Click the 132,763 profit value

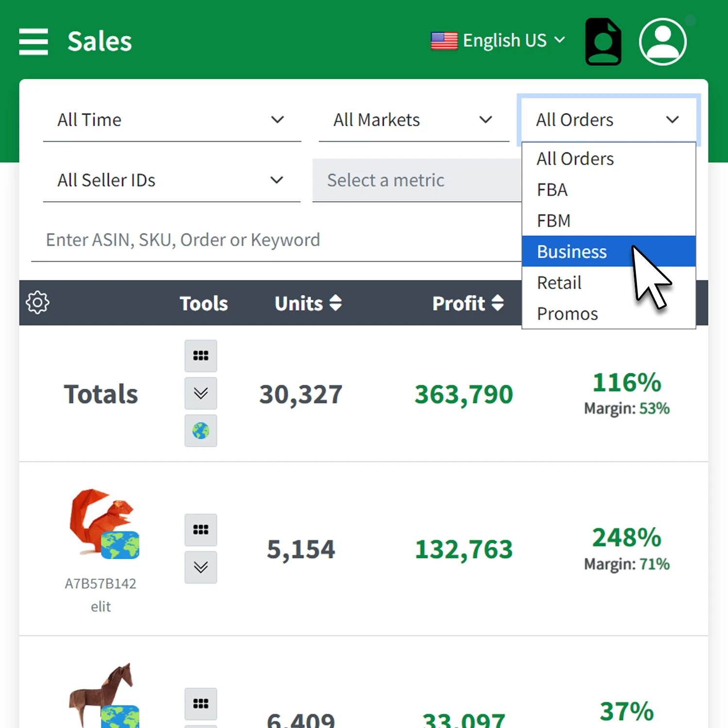pyautogui.click(x=464, y=549)
